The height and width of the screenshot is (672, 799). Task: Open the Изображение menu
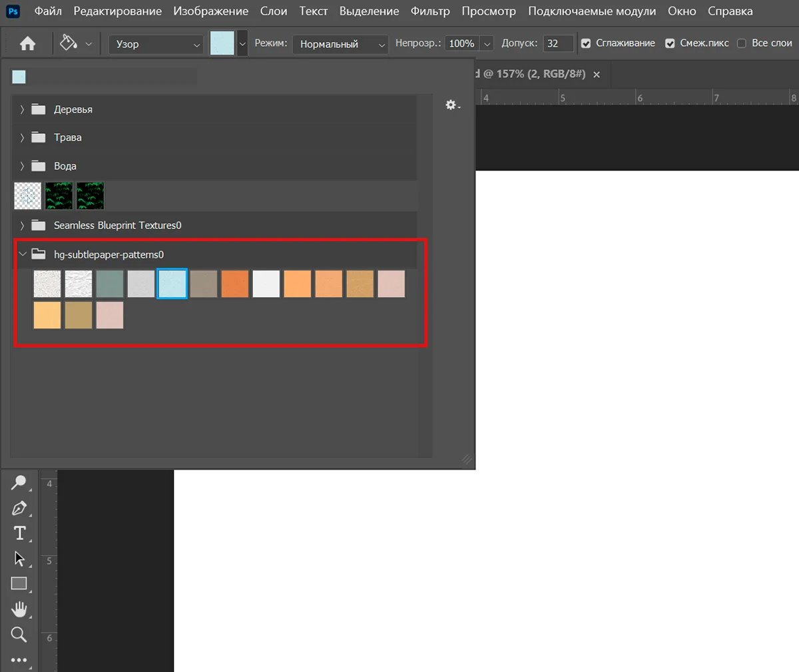pos(211,11)
